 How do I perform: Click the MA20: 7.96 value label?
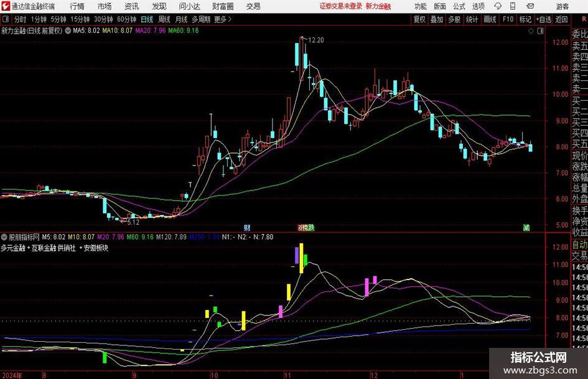[151, 30]
